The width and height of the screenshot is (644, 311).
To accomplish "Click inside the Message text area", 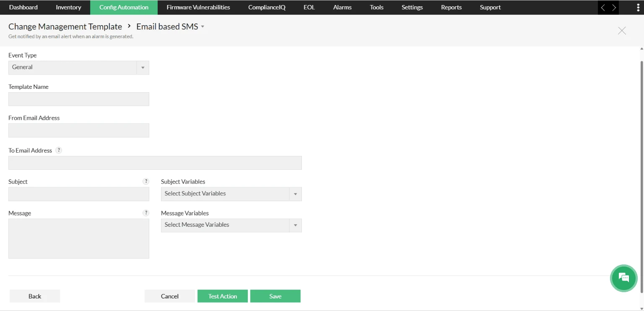I will click(x=79, y=238).
